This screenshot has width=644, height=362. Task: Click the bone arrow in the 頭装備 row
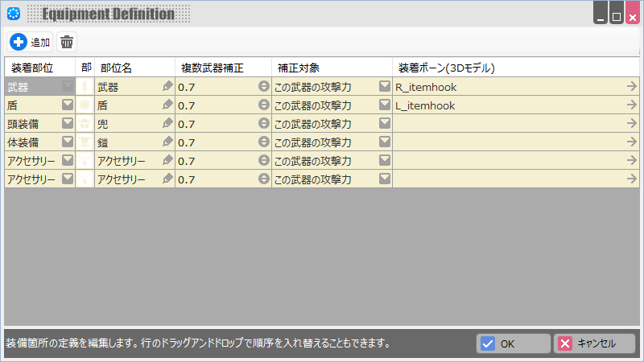click(x=633, y=124)
